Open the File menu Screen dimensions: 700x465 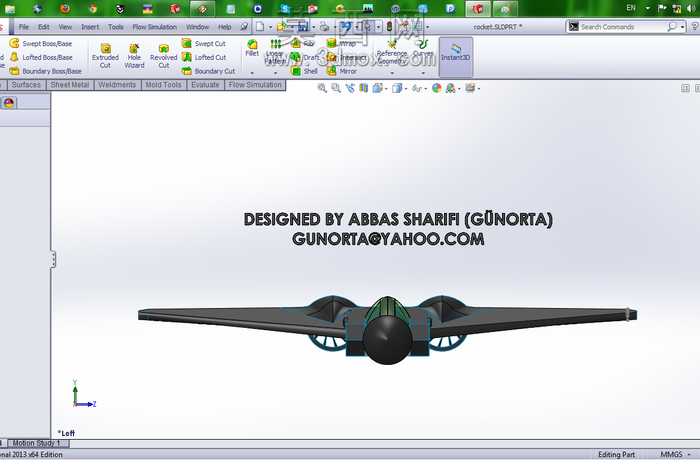24,27
